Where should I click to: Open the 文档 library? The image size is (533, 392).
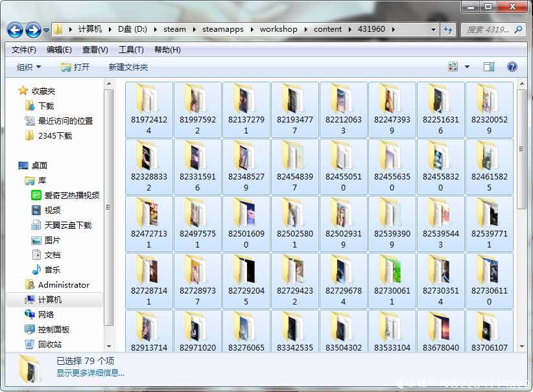pyautogui.click(x=53, y=255)
